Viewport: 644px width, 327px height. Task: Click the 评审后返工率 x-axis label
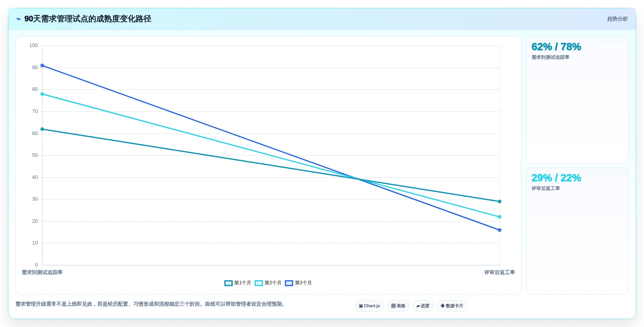(500, 272)
